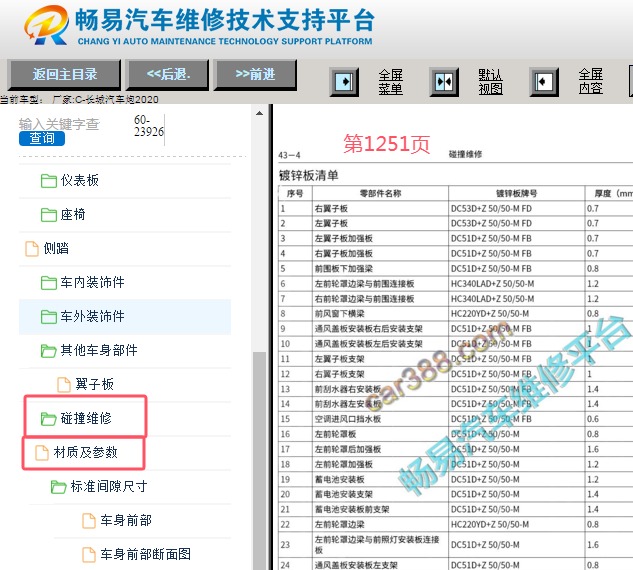
Task: Select 碰撞维修 tree entry
Action: coord(86,419)
